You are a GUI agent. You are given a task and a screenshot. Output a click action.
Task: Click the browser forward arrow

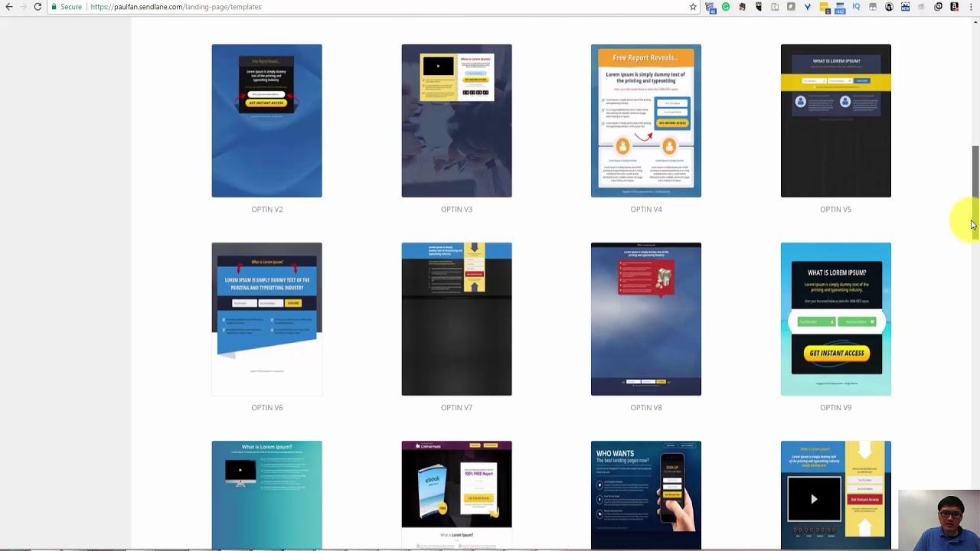23,7
